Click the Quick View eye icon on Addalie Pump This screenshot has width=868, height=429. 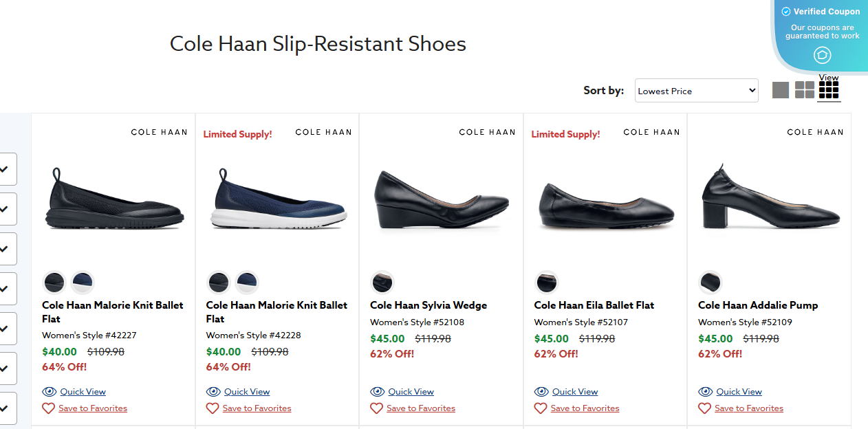[706, 391]
